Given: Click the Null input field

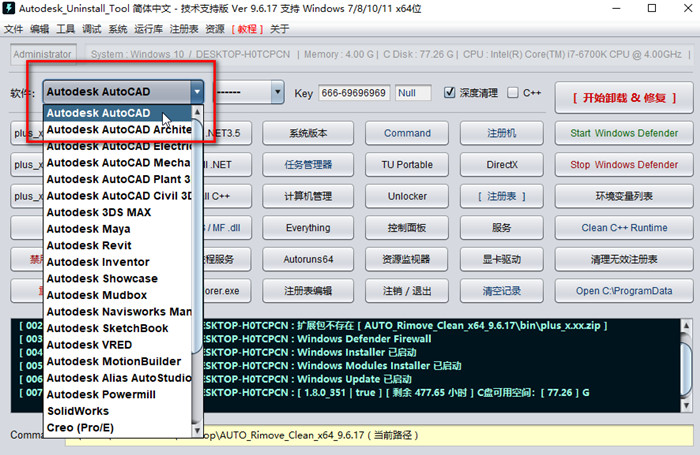Looking at the screenshot, I should click(413, 93).
